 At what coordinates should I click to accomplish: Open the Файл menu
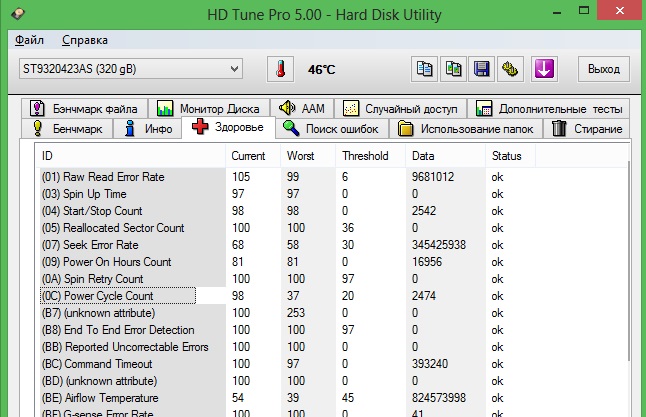click(29, 40)
